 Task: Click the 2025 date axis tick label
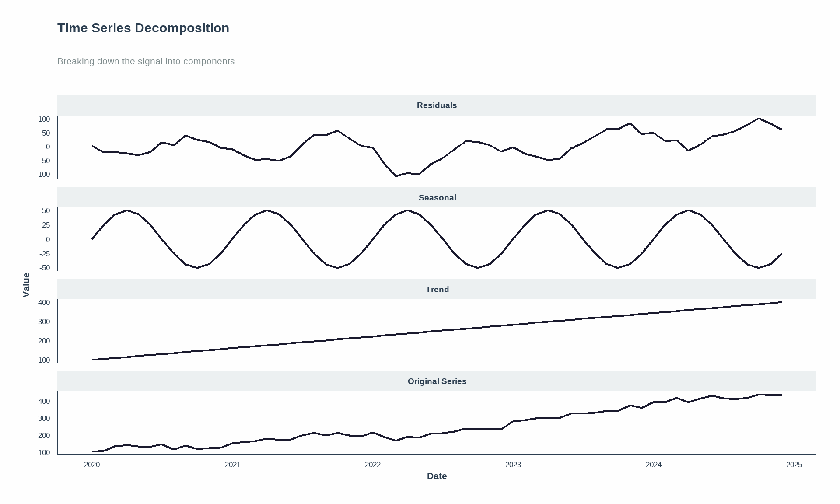click(794, 465)
